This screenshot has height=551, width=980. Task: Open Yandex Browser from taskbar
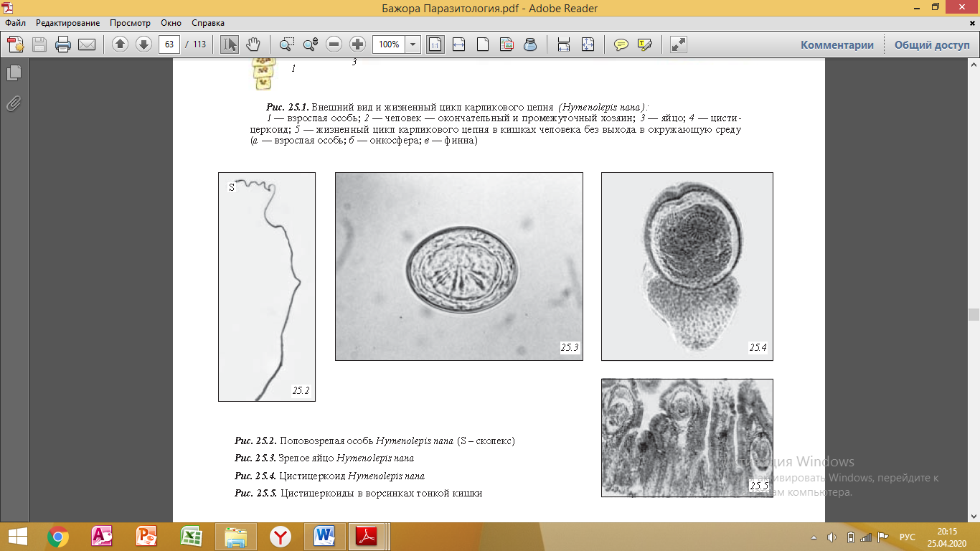click(280, 536)
